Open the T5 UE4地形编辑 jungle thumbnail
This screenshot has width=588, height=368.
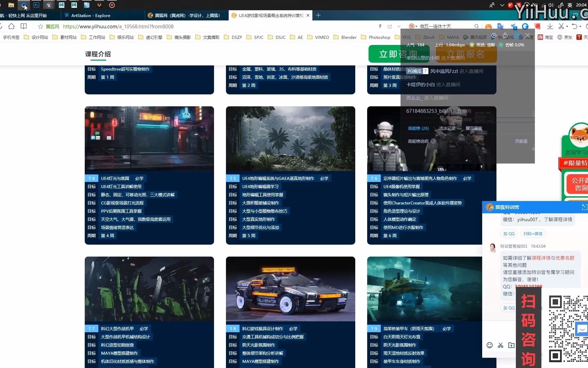[x=291, y=139]
